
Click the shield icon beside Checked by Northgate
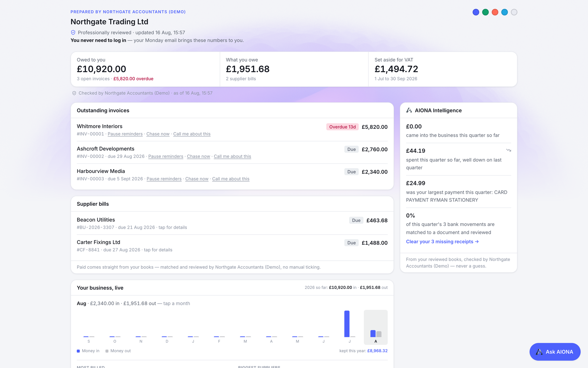pos(74,93)
